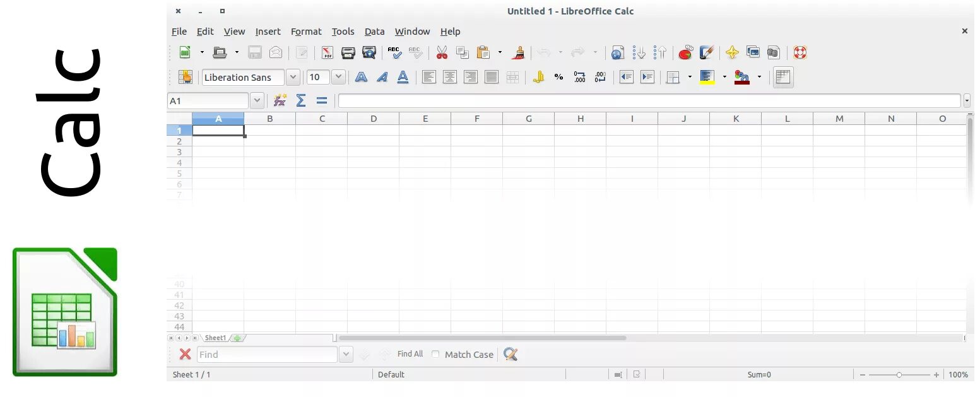Activate the Clone Formatting paintbrush
The image size is (980, 397).
[x=518, y=52]
